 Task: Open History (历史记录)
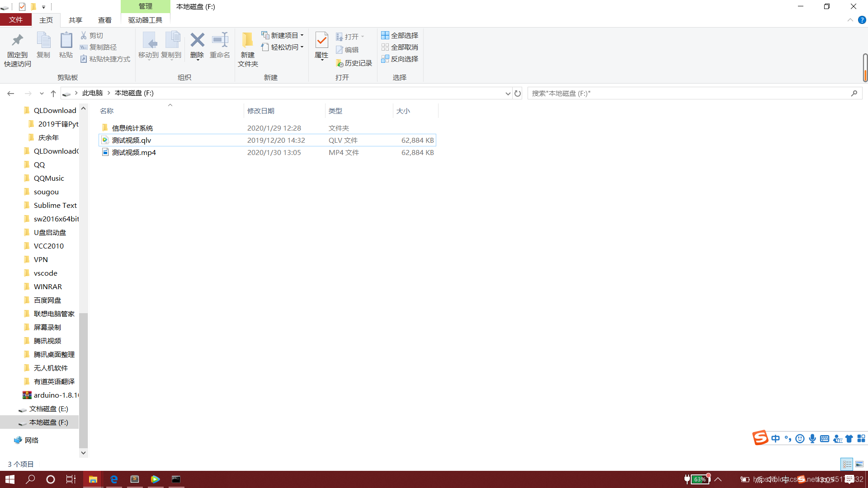tap(354, 63)
